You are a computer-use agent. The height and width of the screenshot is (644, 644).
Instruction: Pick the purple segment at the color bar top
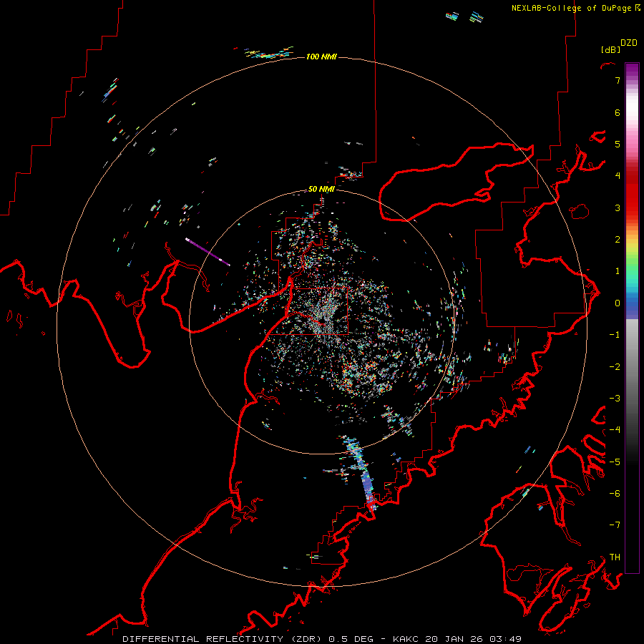(x=632, y=70)
